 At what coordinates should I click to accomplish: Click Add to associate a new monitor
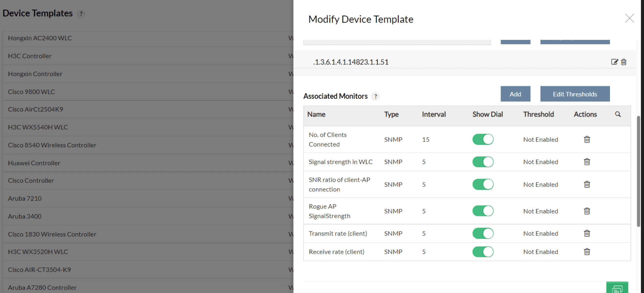(x=515, y=94)
